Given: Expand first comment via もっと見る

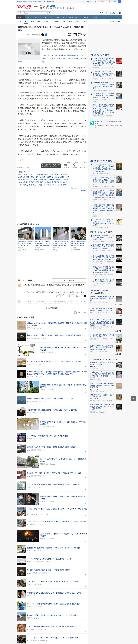Looking at the screenshot, I should pos(80,292).
